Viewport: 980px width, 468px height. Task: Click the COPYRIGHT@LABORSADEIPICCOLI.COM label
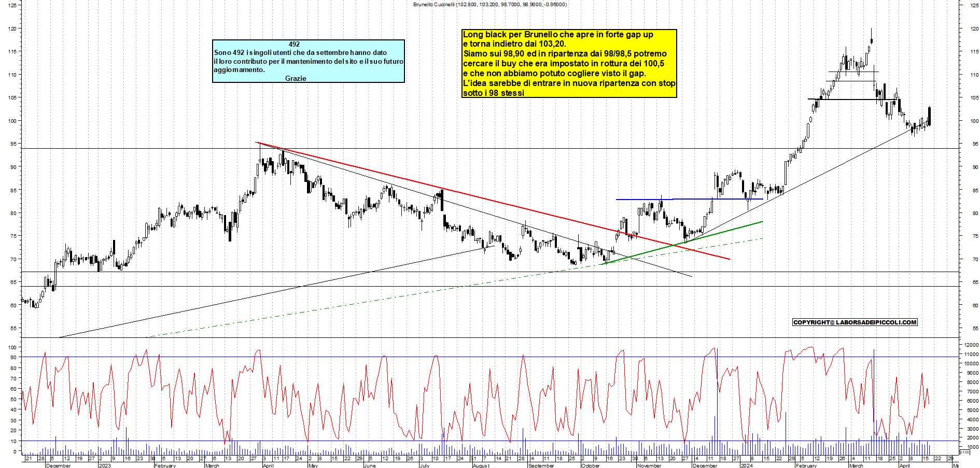click(x=855, y=322)
